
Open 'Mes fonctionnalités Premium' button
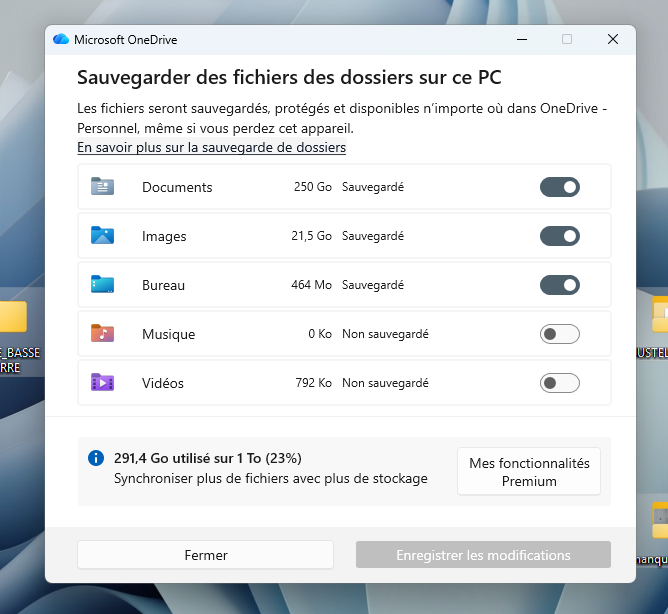[x=529, y=472]
